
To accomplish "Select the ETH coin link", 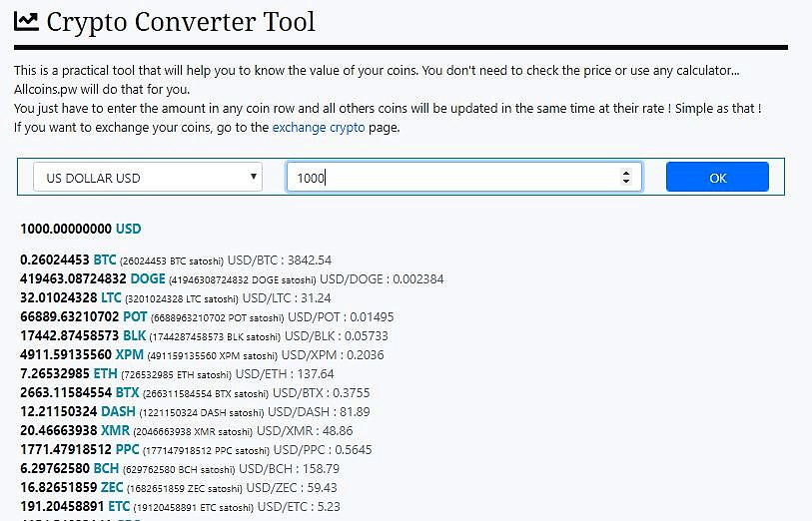I will [105, 373].
